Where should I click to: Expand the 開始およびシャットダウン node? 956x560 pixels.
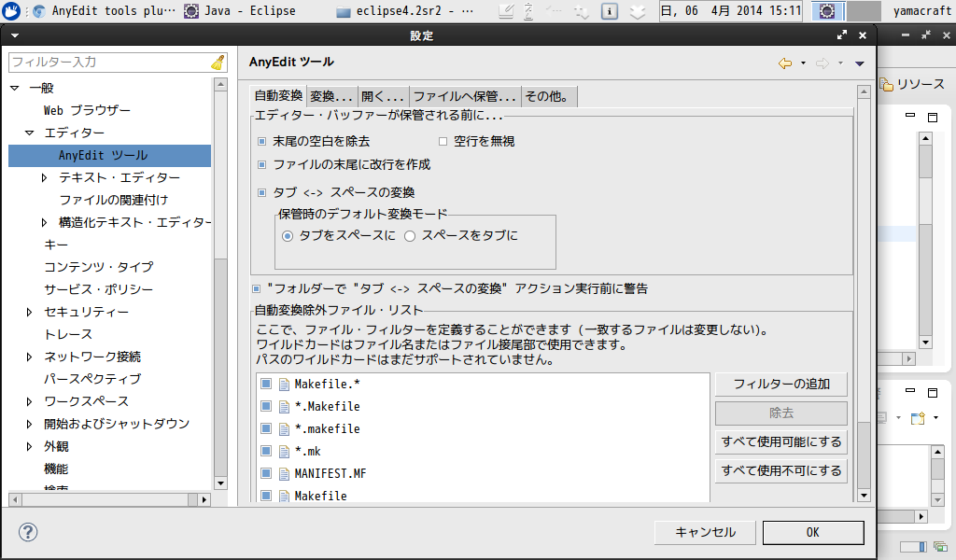tap(29, 424)
